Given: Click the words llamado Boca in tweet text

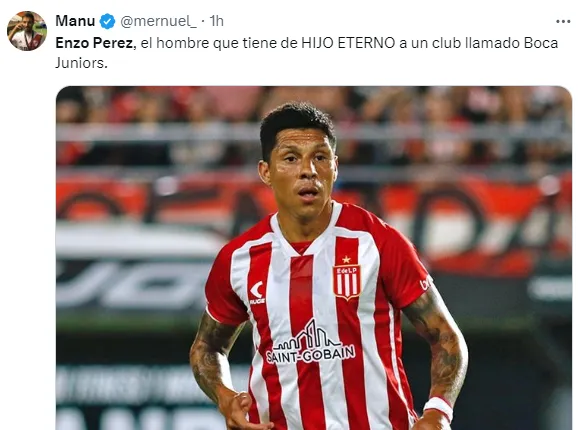Looking at the screenshot, I should coord(511,43).
